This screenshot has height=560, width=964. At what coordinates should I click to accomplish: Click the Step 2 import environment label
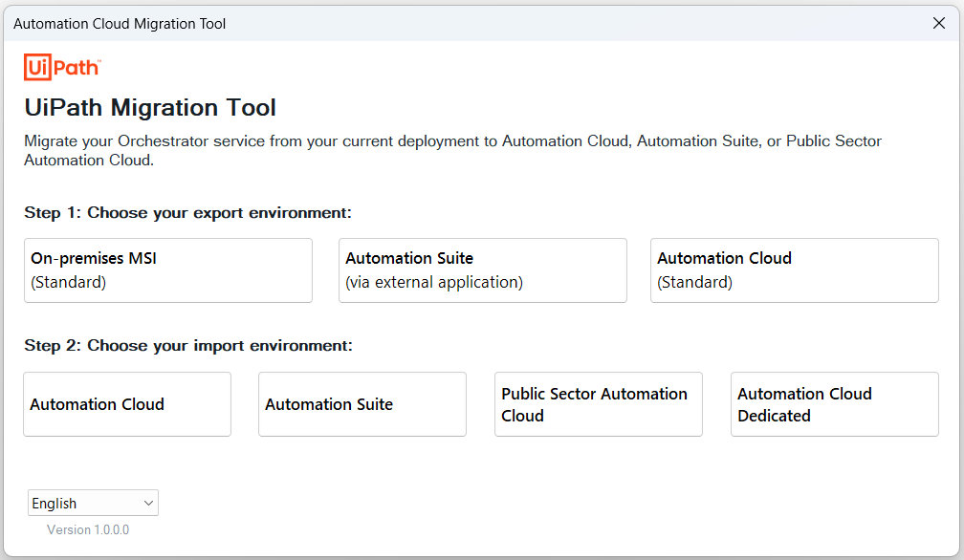[188, 345]
